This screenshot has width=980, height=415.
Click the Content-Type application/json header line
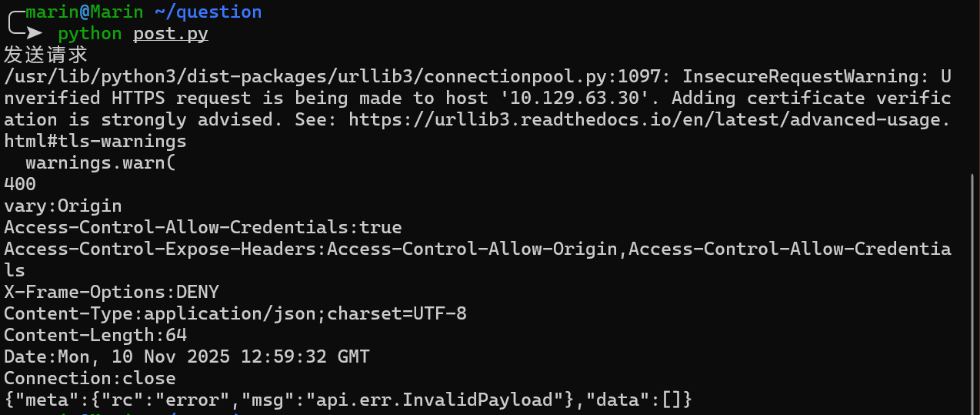[235, 314]
